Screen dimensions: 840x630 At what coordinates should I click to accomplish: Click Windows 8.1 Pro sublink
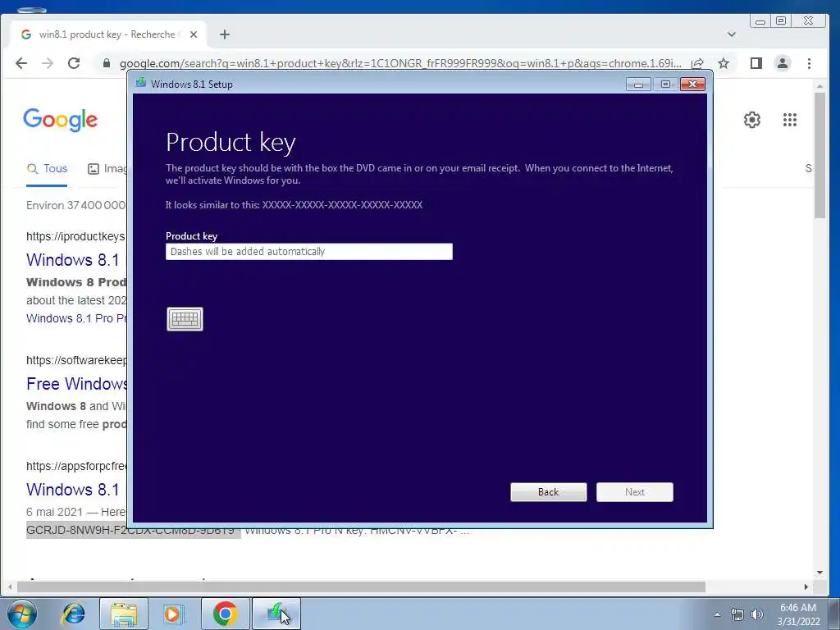click(x=76, y=318)
